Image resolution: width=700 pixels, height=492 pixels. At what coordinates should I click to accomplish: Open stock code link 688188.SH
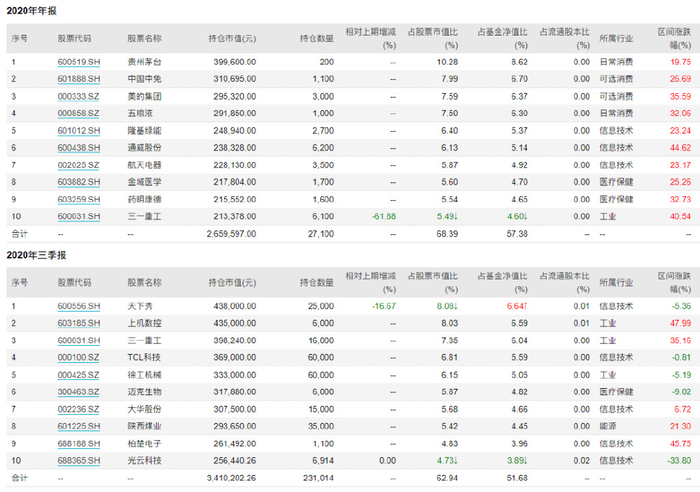pos(79,444)
